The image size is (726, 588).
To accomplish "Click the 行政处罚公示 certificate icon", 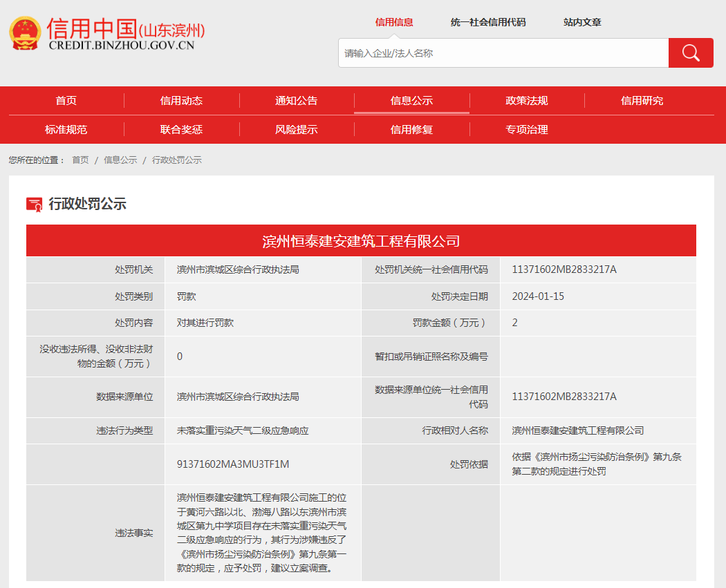I will pos(35,204).
